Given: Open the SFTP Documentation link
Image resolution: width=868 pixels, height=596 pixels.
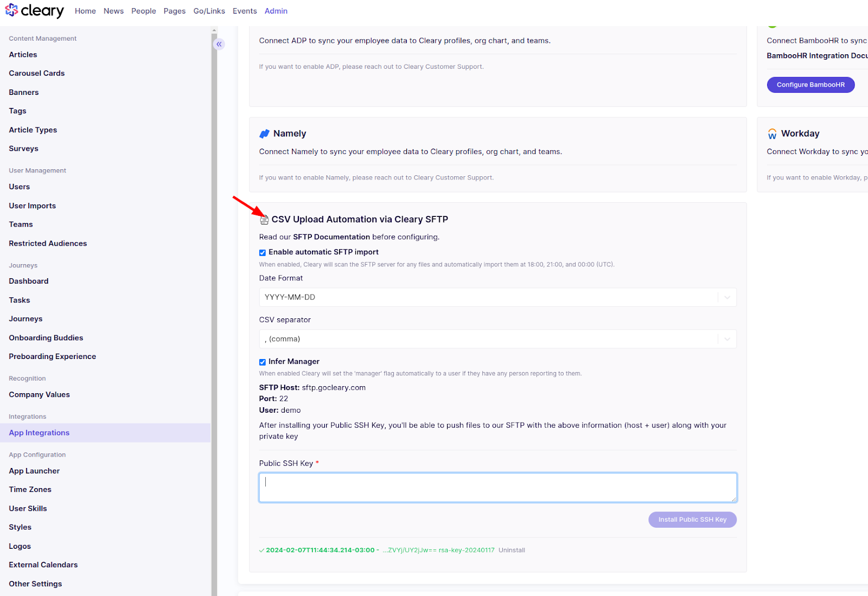Looking at the screenshot, I should pyautogui.click(x=331, y=237).
